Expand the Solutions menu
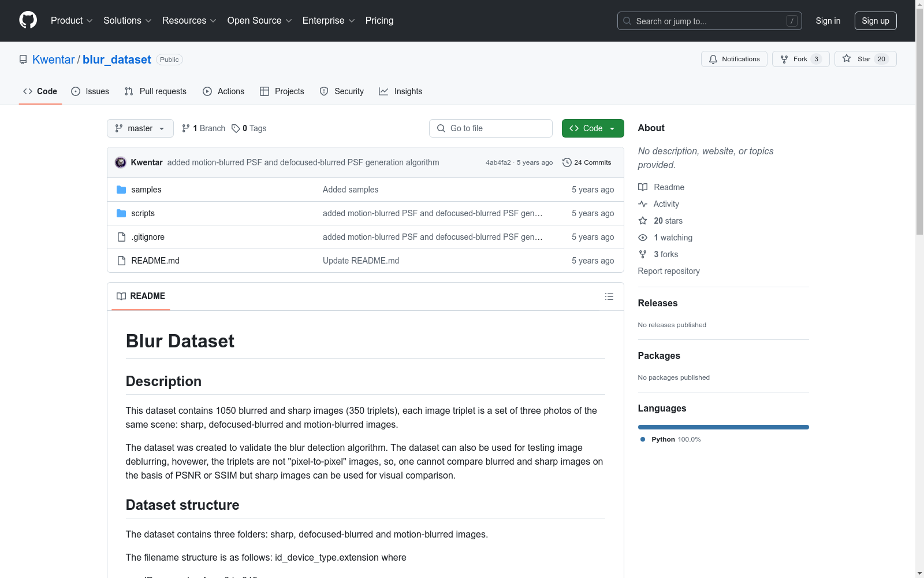This screenshot has width=924, height=578. pyautogui.click(x=128, y=21)
